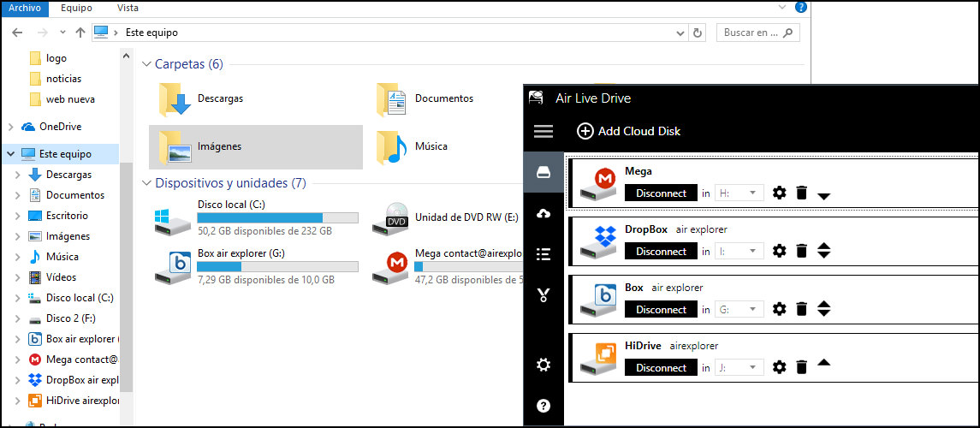Open the cloud upload sidebar icon
This screenshot has height=428, width=980.
tap(543, 214)
